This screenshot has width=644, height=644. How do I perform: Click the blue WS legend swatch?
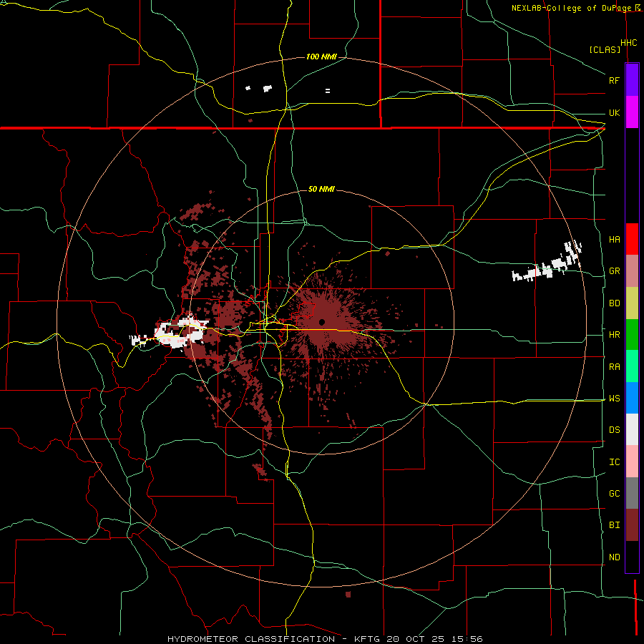632,398
